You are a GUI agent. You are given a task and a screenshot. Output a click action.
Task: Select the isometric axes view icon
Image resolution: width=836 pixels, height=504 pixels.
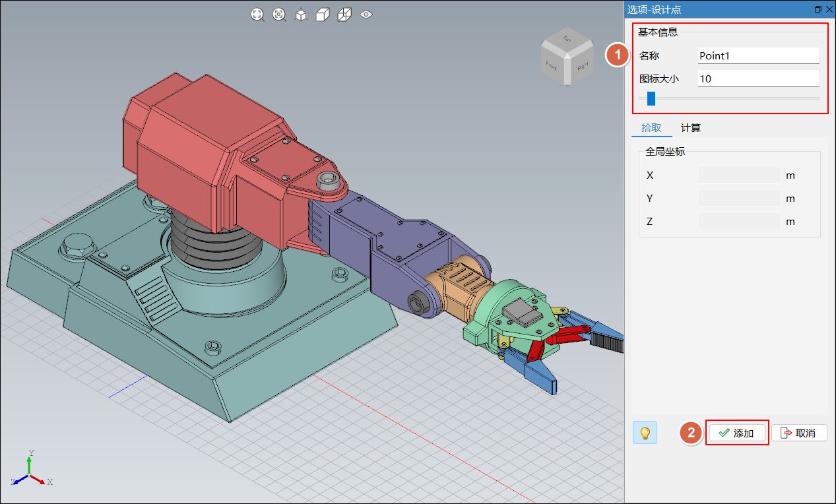301,15
